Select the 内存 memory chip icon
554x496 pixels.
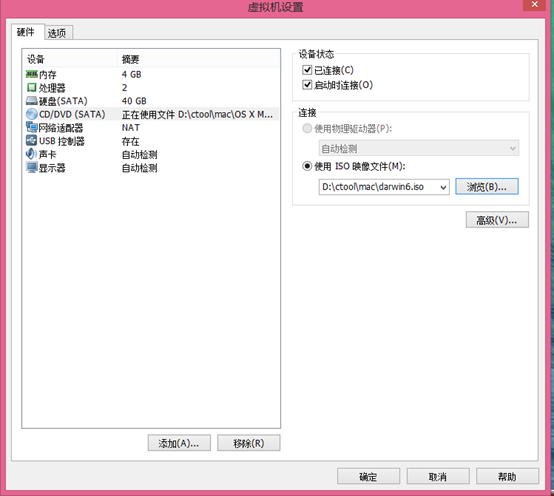click(31, 75)
